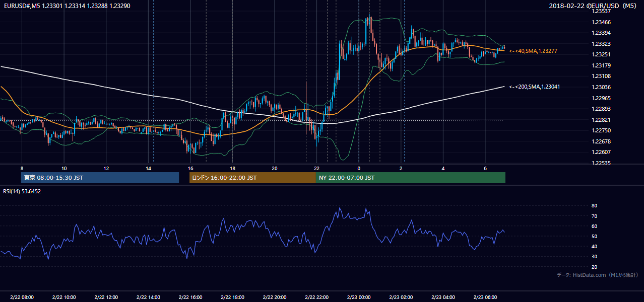Select the NY 22:00-07:00 JST session bar
The width and height of the screenshot is (644, 302).
pos(411,178)
